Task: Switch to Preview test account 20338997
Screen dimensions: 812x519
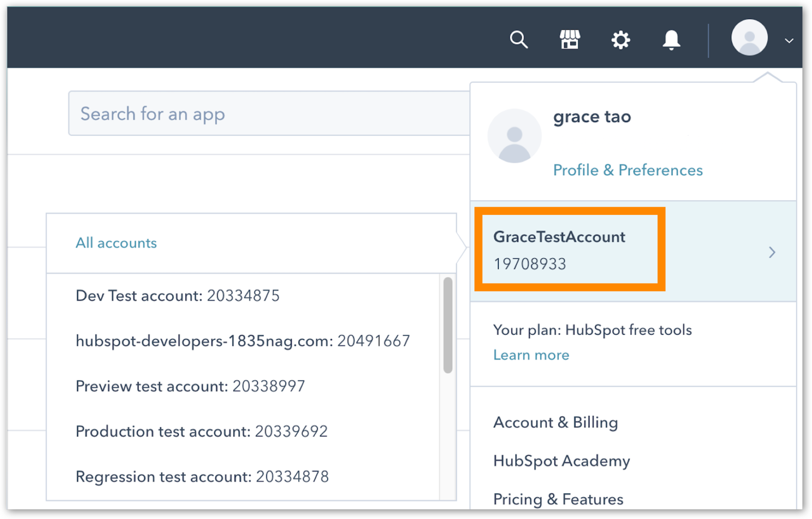Action: coord(190,386)
